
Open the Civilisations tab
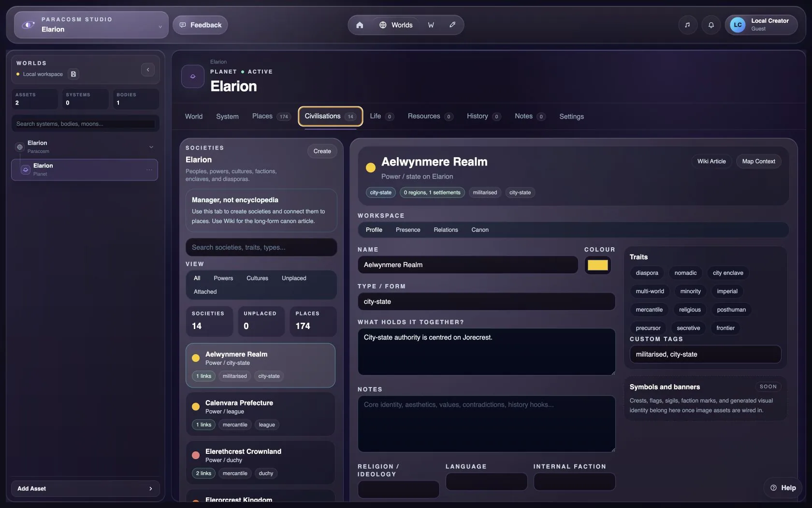(x=331, y=117)
